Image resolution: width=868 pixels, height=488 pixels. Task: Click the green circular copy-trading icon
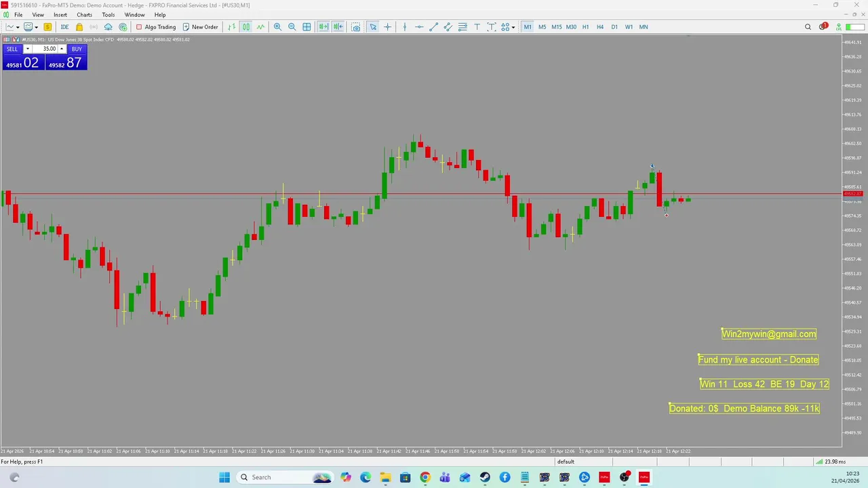click(123, 27)
